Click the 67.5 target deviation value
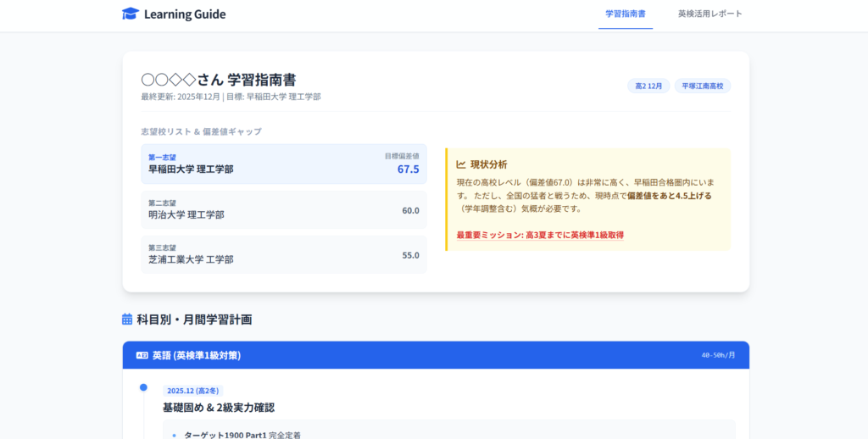This screenshot has width=868, height=439. 408,169
